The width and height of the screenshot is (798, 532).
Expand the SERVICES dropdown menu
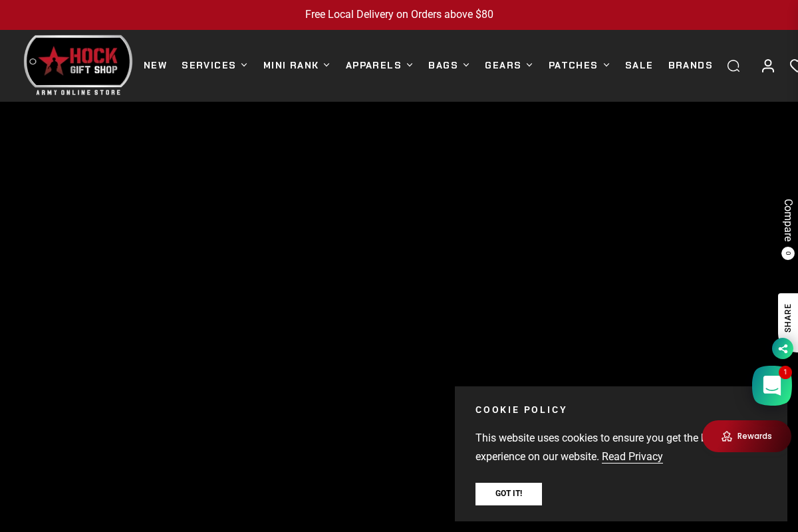pyautogui.click(x=209, y=65)
